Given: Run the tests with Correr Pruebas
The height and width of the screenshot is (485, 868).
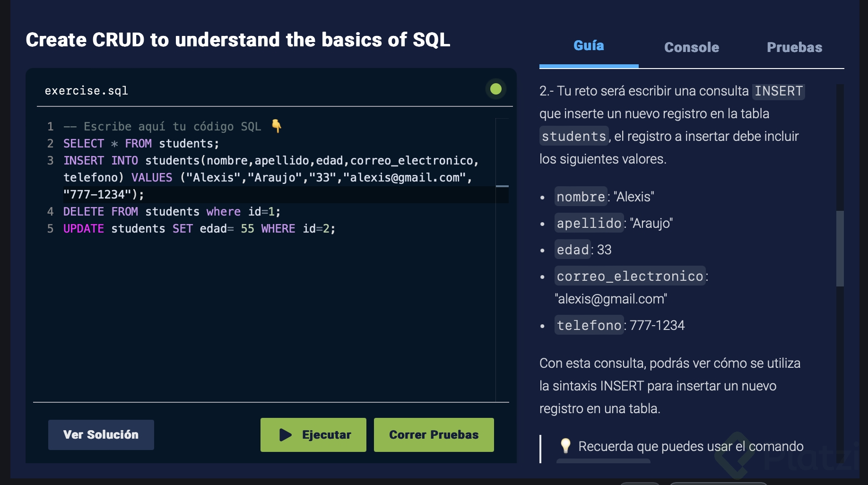Looking at the screenshot, I should point(434,435).
